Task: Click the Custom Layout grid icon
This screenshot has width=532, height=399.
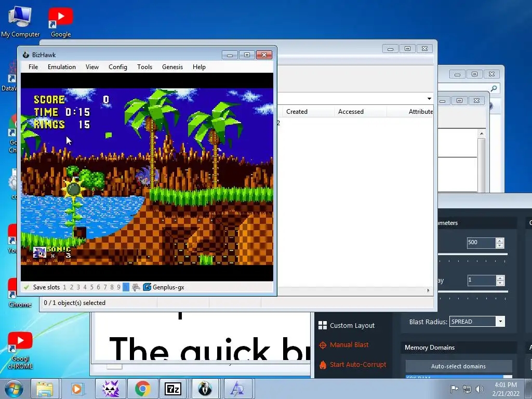Action: [x=322, y=325]
